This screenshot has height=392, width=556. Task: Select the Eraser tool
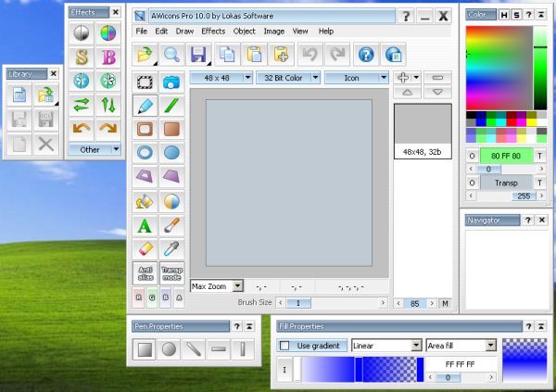click(145, 249)
